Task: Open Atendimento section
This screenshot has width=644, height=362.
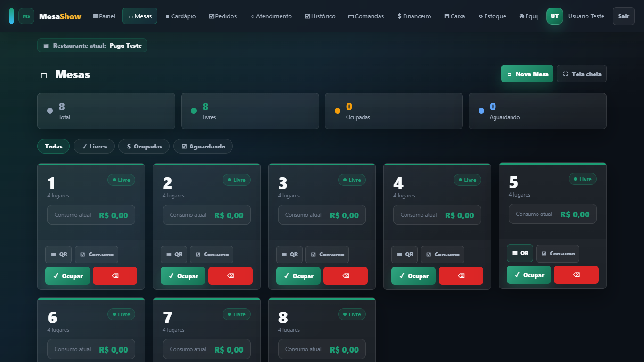Action: 271,16
